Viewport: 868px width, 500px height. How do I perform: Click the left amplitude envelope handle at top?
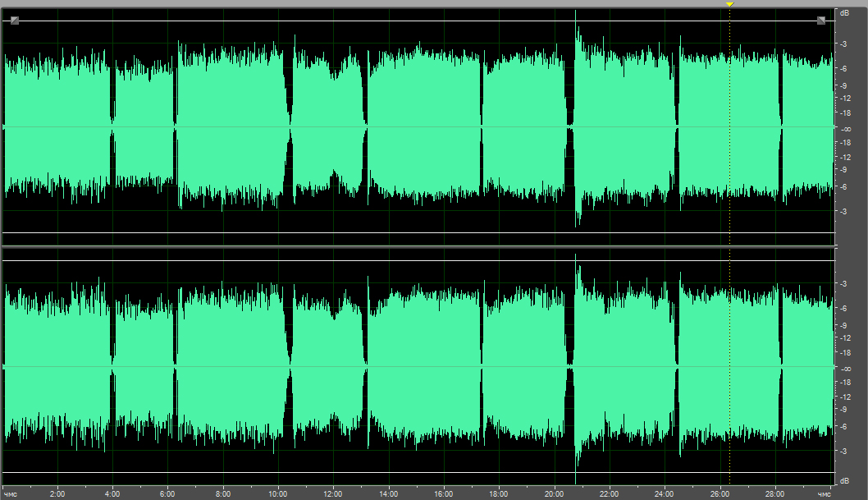tap(15, 21)
